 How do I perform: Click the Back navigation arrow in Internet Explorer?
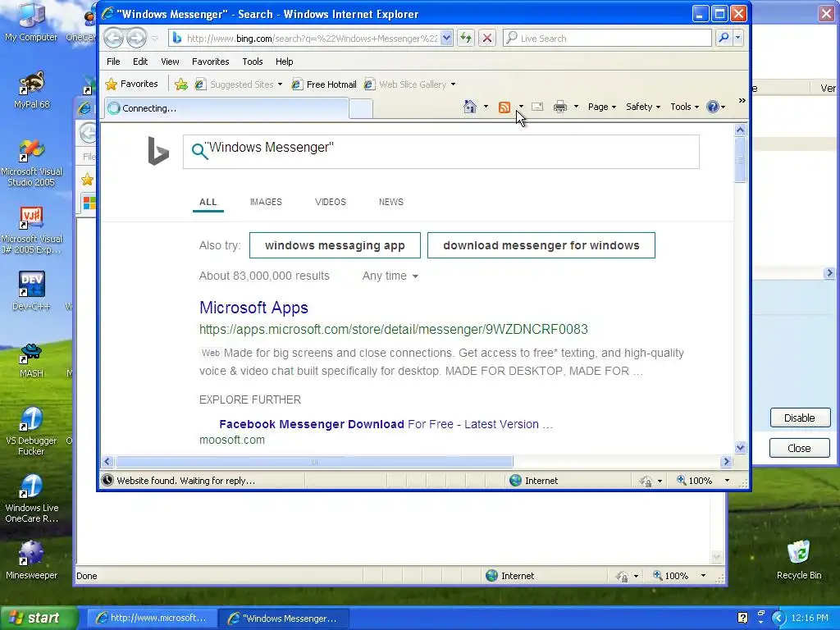(113, 38)
